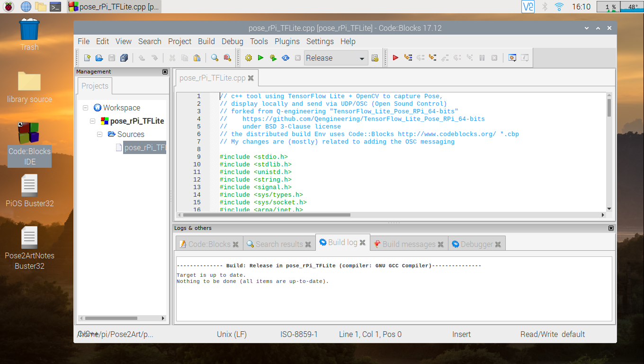The image size is (644, 364).
Task: Open the Wi-Fi network tray menu
Action: click(559, 7)
